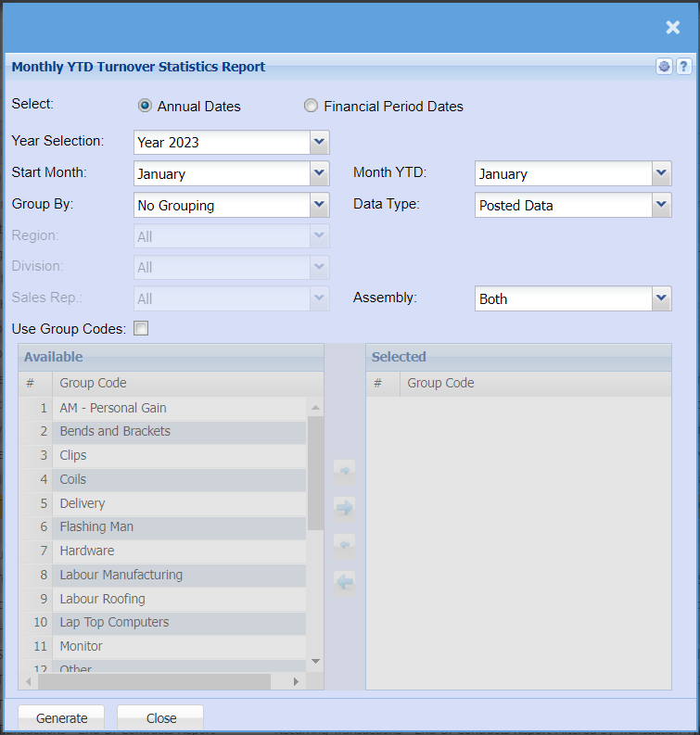
Task: Close the dialog with the white X
Action: [x=673, y=28]
